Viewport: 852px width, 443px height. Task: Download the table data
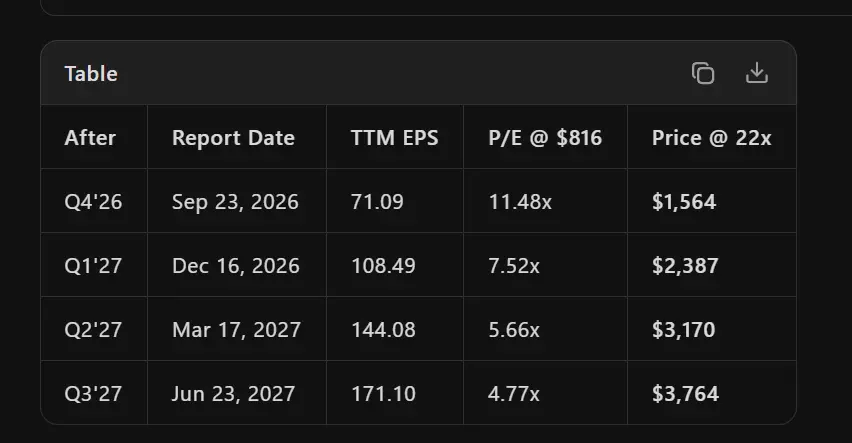pos(756,73)
